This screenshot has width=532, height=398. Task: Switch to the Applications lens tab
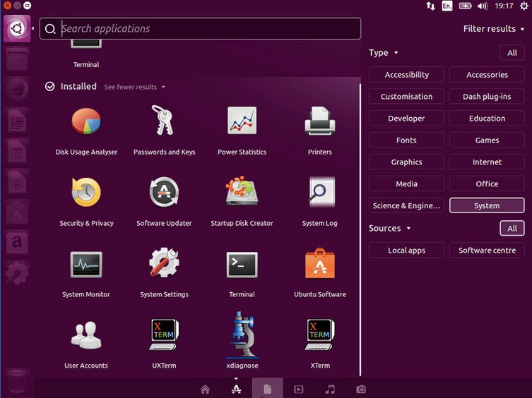236,390
